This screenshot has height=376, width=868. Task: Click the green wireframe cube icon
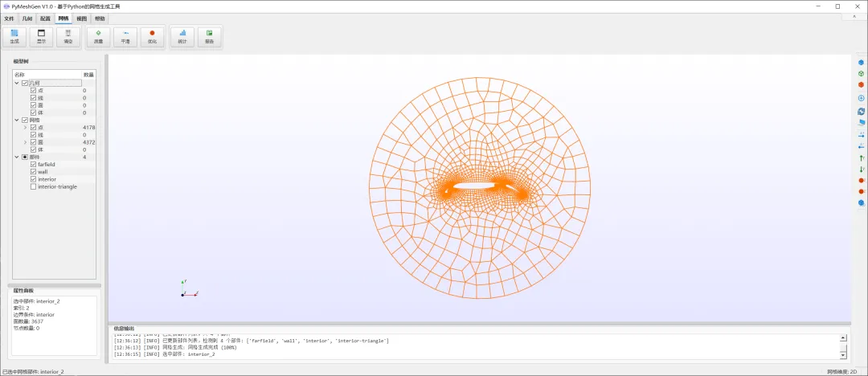861,73
